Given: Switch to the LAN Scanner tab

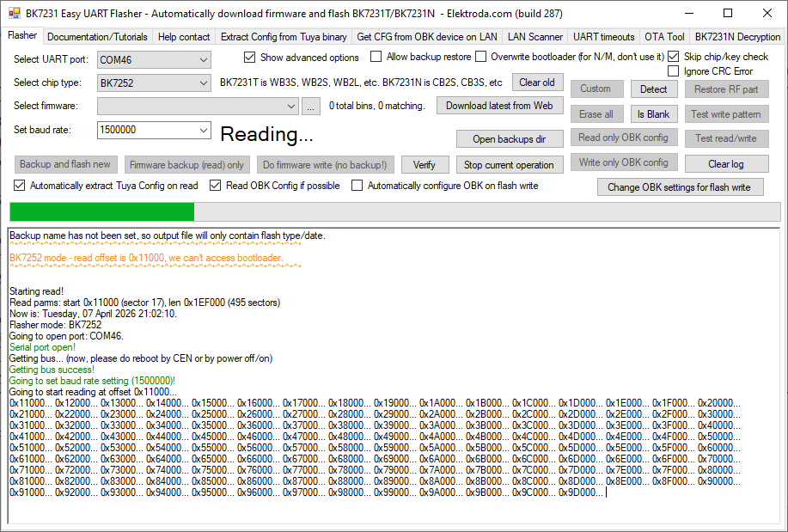Looking at the screenshot, I should click(534, 37).
